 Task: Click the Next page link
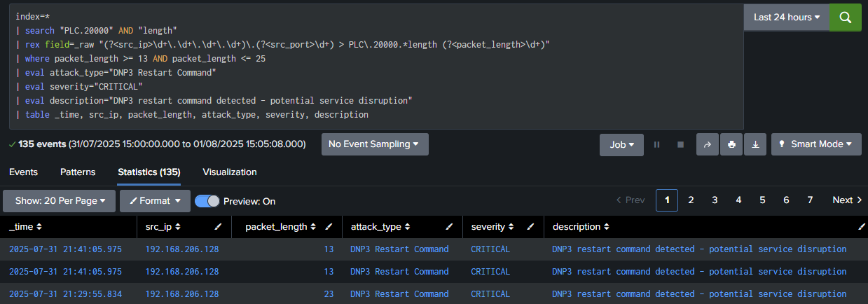pos(847,200)
